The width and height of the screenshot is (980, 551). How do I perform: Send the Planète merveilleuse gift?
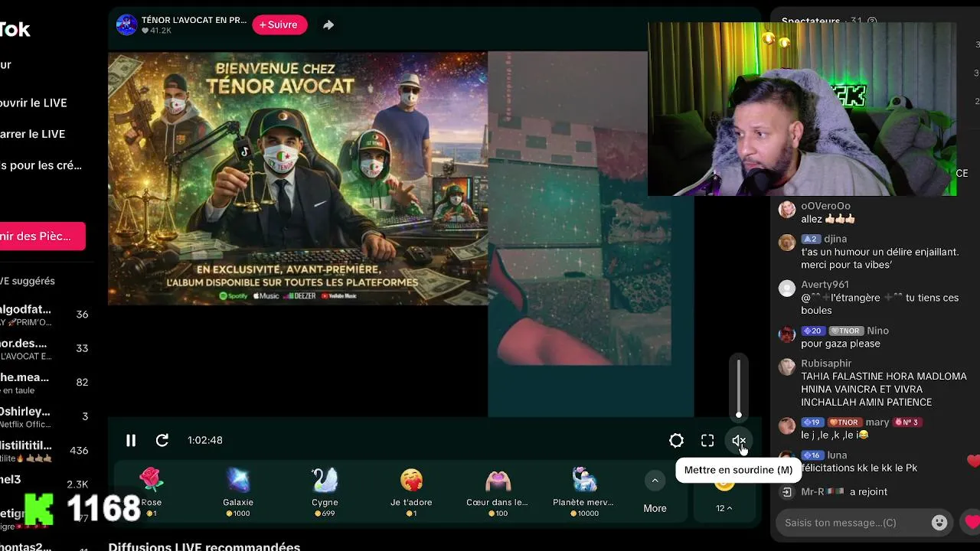pos(583,491)
